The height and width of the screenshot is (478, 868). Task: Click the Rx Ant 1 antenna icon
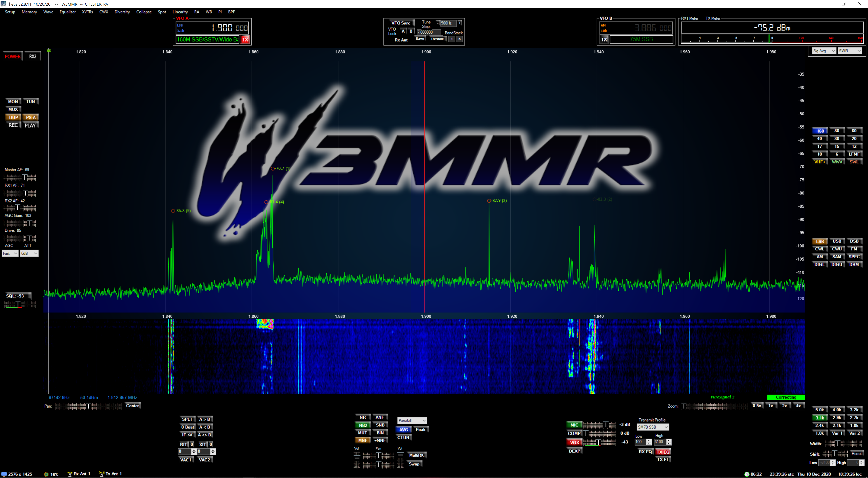pos(70,474)
